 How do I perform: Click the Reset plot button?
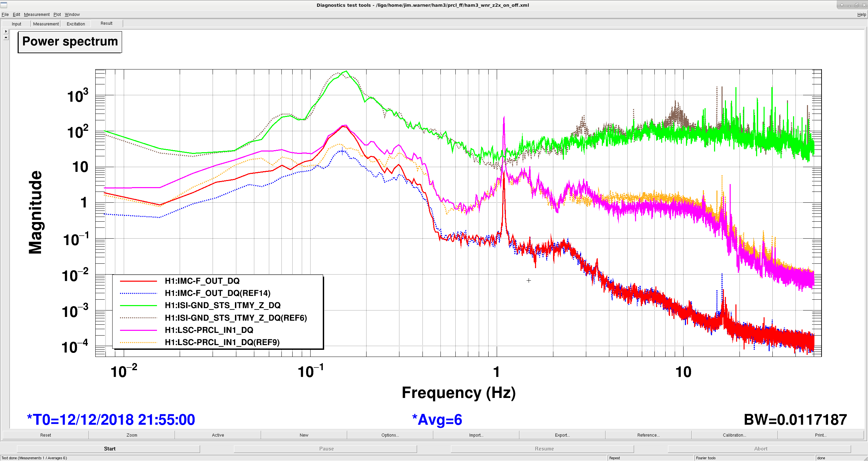click(x=45, y=435)
